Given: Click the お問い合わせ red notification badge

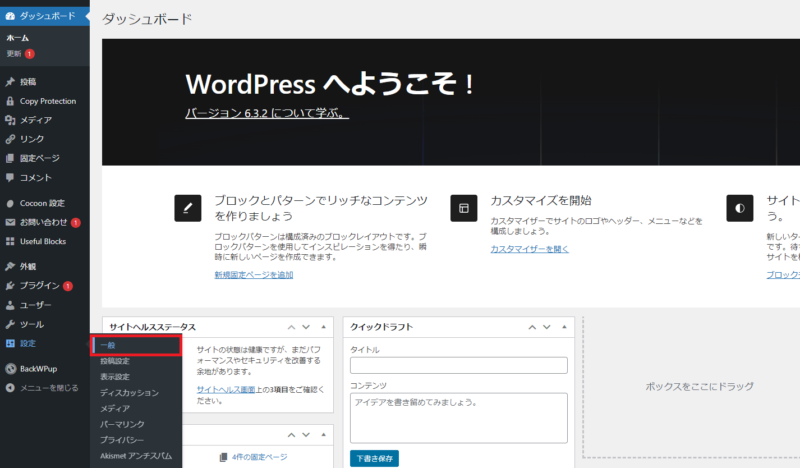Looking at the screenshot, I should pos(76,223).
